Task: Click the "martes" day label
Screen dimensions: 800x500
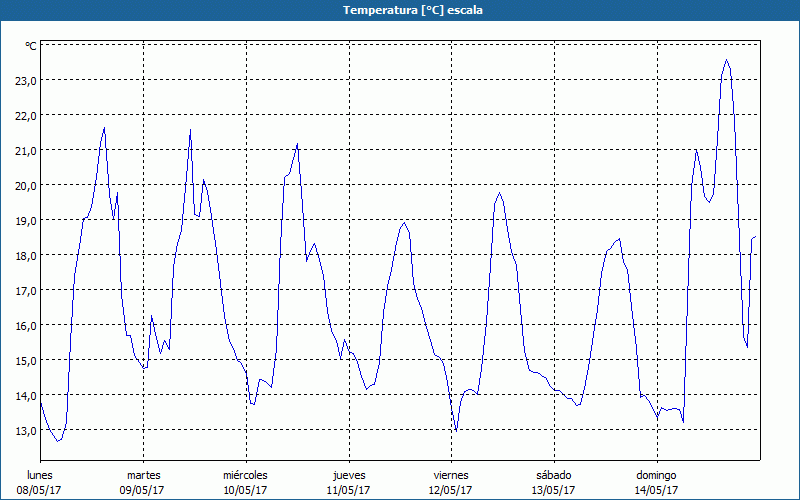Action: pos(143,475)
